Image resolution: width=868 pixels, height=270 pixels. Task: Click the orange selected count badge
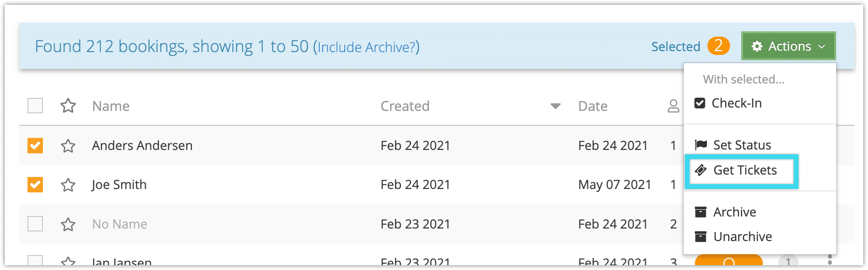[x=719, y=46]
